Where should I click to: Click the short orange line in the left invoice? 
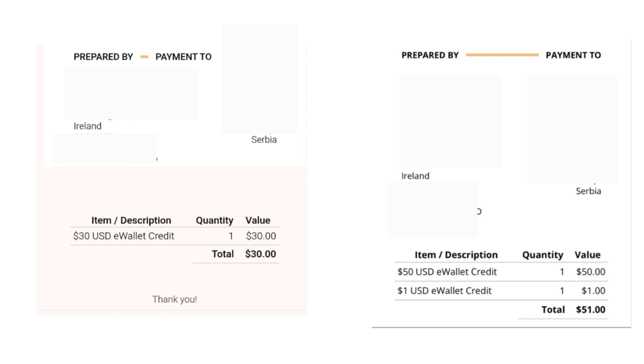[x=144, y=57]
